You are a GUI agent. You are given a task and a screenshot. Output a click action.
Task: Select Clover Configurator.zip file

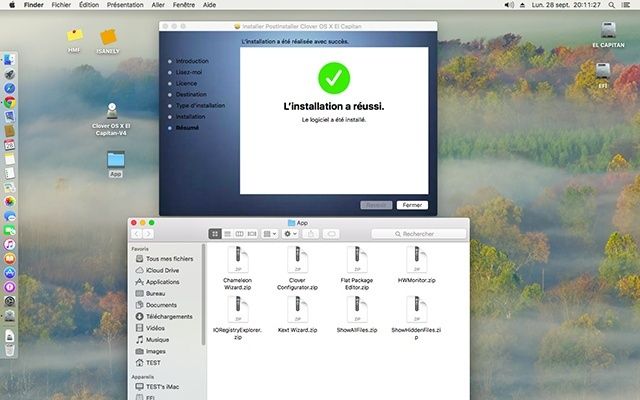(297, 268)
